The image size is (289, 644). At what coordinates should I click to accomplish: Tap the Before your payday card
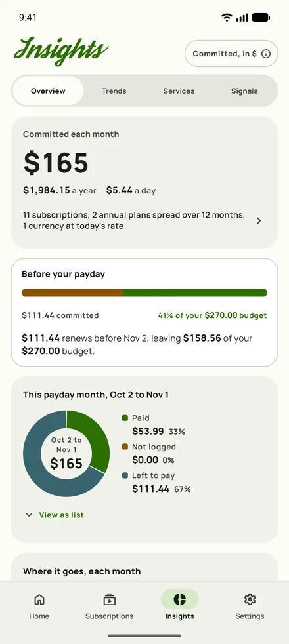pos(144,312)
